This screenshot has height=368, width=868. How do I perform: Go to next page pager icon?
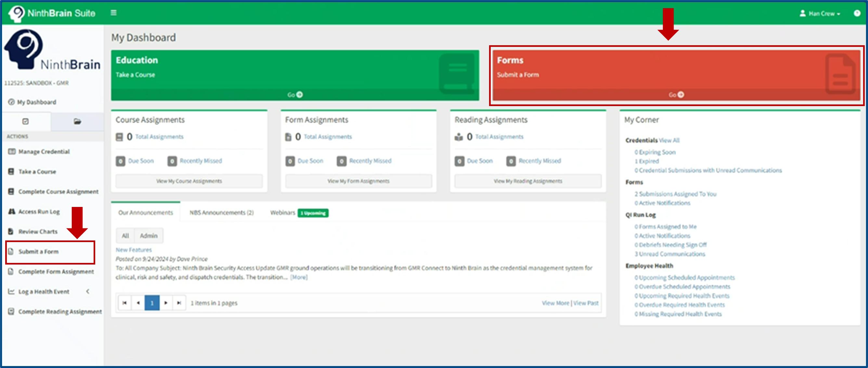166,303
